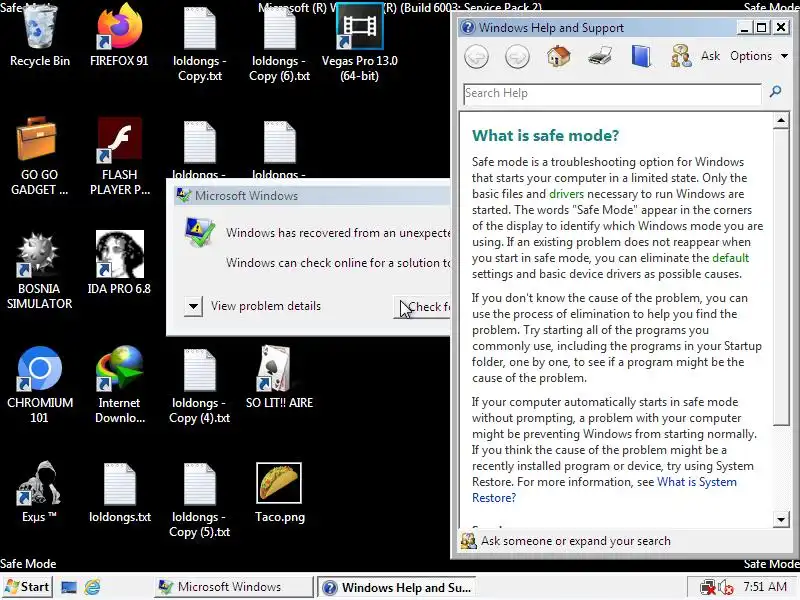Maximize the Windows Help and Support window
The height and width of the screenshot is (600, 800).
[x=762, y=27]
